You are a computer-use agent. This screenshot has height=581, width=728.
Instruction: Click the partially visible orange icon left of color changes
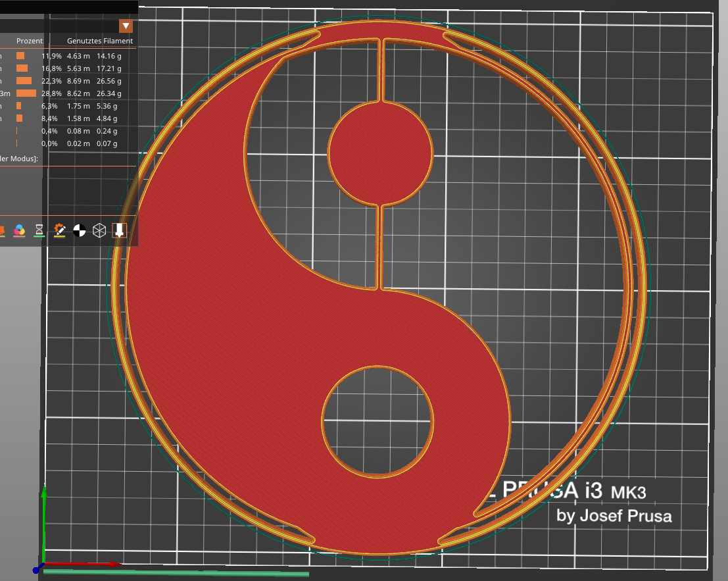click(2, 230)
